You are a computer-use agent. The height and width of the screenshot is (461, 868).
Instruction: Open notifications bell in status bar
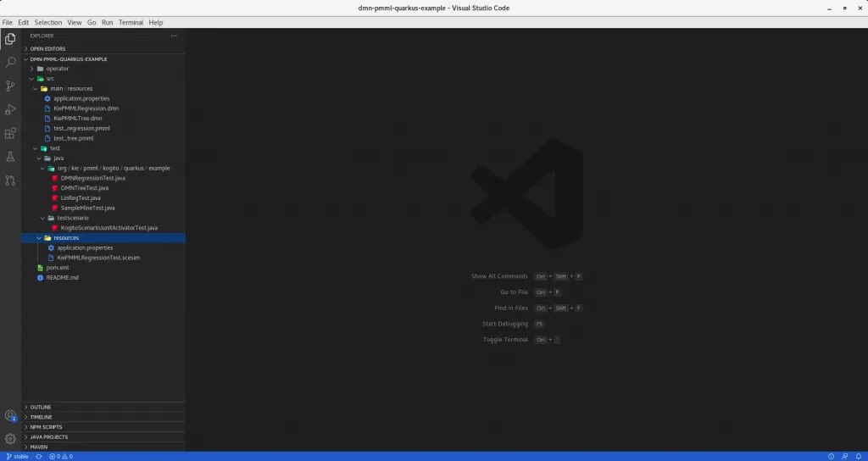(859, 457)
